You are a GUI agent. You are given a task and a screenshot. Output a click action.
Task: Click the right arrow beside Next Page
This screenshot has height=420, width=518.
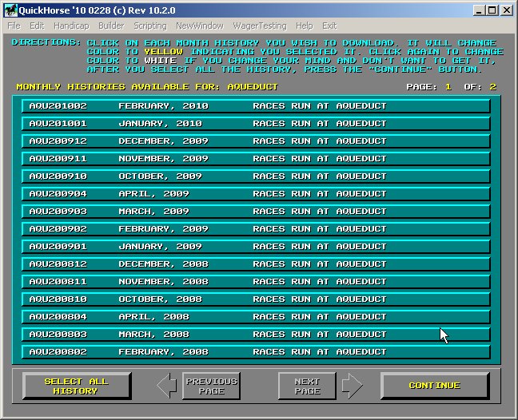click(352, 386)
